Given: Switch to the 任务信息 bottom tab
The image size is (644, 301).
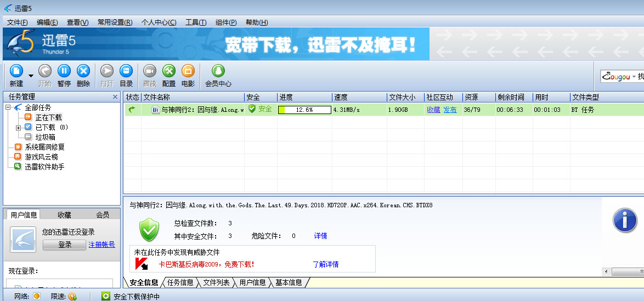Looking at the screenshot, I should [x=180, y=282].
